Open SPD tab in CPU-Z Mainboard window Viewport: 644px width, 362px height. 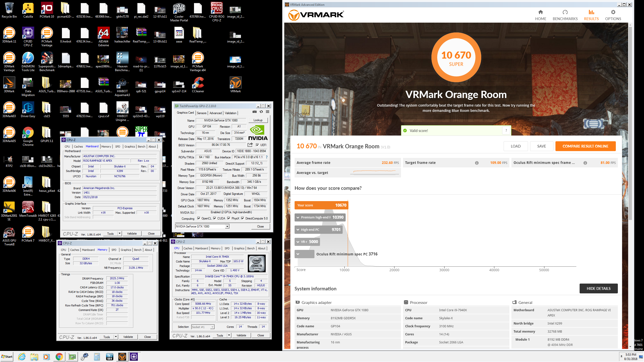pos(117,147)
